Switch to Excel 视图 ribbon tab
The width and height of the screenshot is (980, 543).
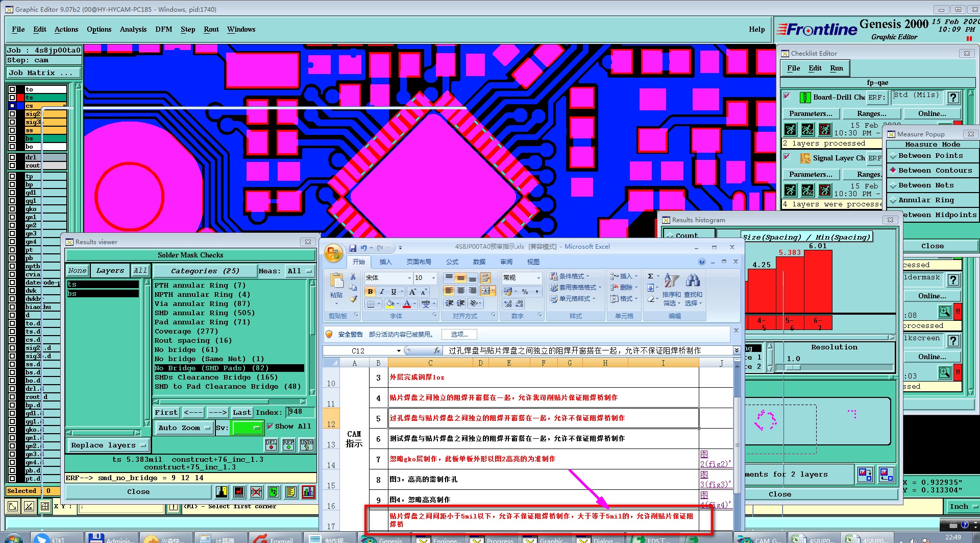[533, 262]
